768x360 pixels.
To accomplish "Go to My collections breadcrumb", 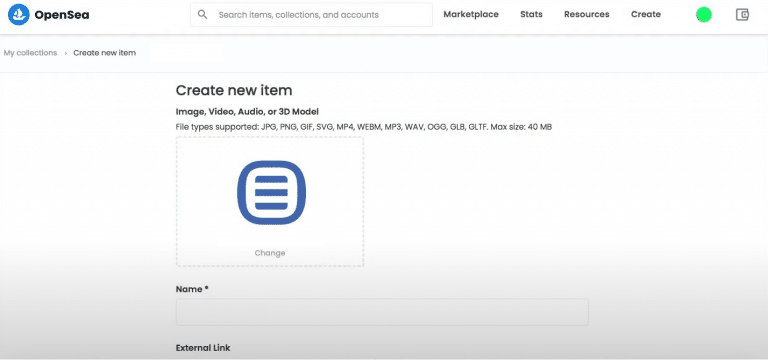I will 30,53.
